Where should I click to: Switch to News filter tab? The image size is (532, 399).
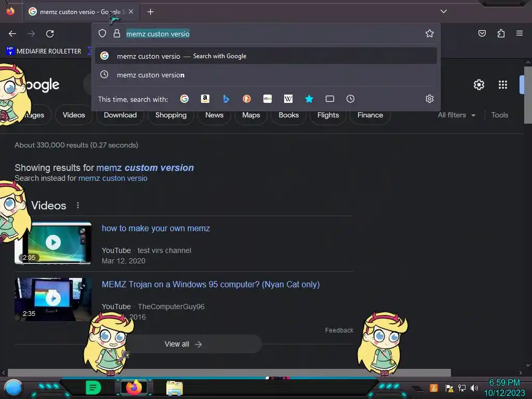point(214,115)
